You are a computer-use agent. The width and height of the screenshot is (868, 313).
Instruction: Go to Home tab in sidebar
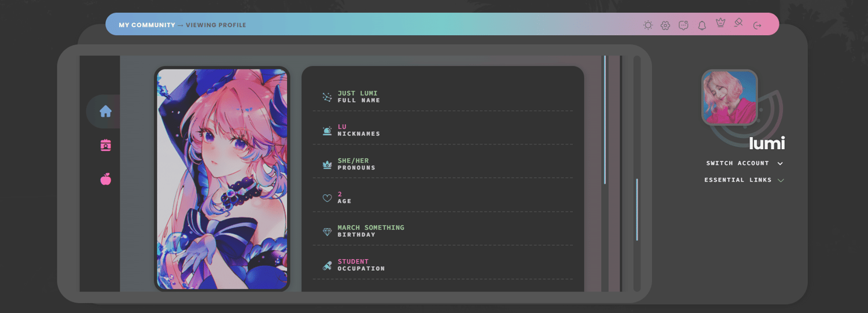click(x=105, y=111)
